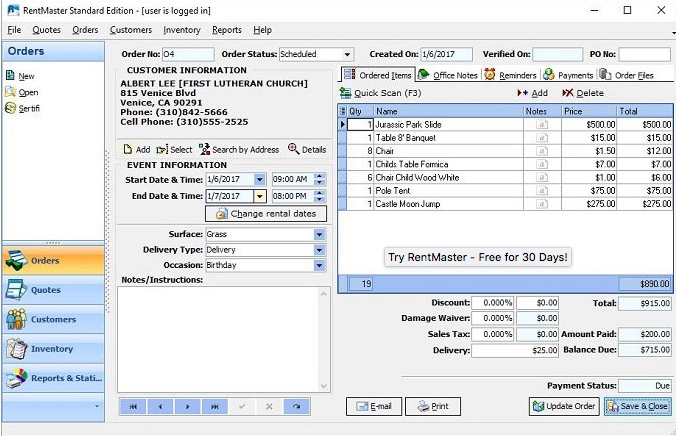Select the Ordered Items tab
The image size is (676, 436).
[x=378, y=75]
